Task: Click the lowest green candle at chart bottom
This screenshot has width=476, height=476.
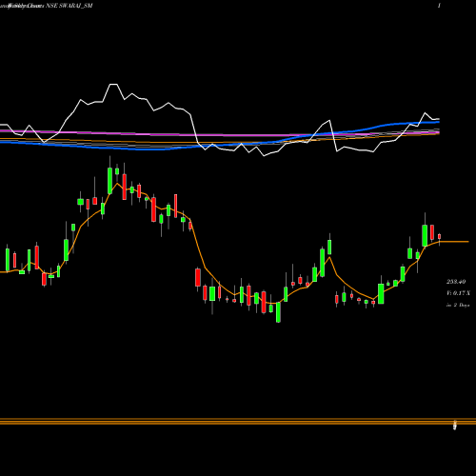Action: click(x=278, y=312)
